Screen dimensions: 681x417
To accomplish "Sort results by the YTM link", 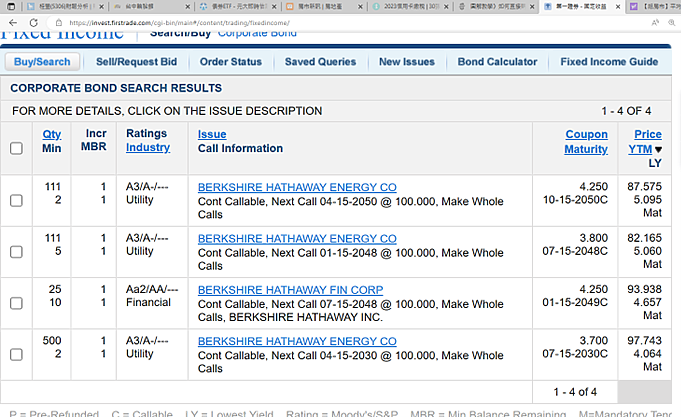I will pos(640,149).
